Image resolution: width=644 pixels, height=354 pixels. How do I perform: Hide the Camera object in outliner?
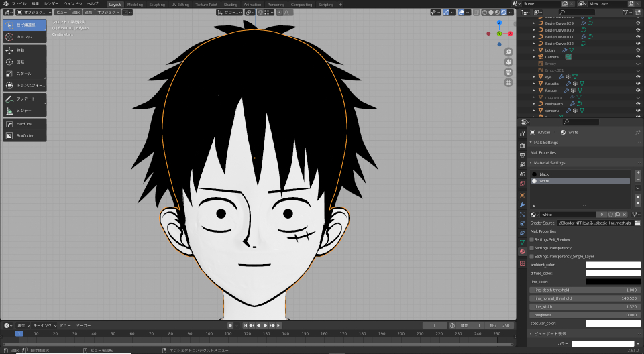638,57
